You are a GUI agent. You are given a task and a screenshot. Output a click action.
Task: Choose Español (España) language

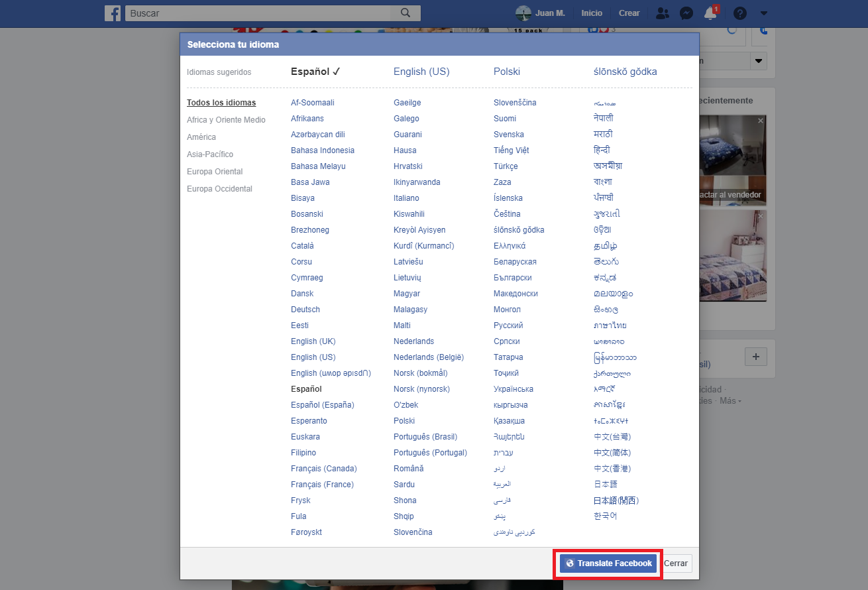323,405
